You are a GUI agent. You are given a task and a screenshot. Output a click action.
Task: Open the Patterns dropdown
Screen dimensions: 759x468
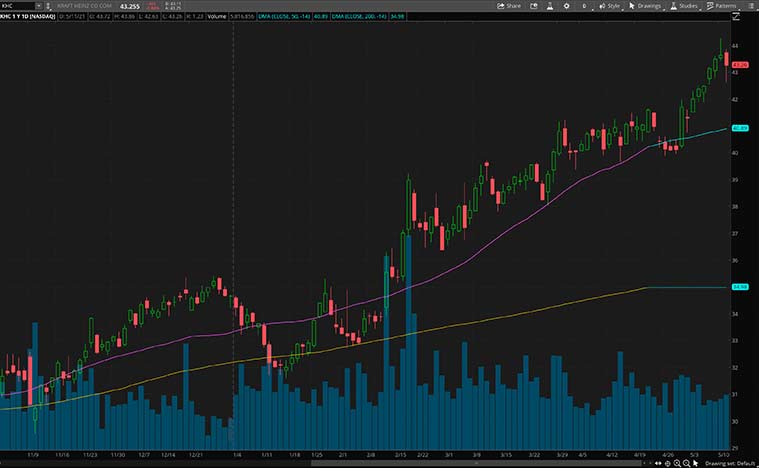722,6
